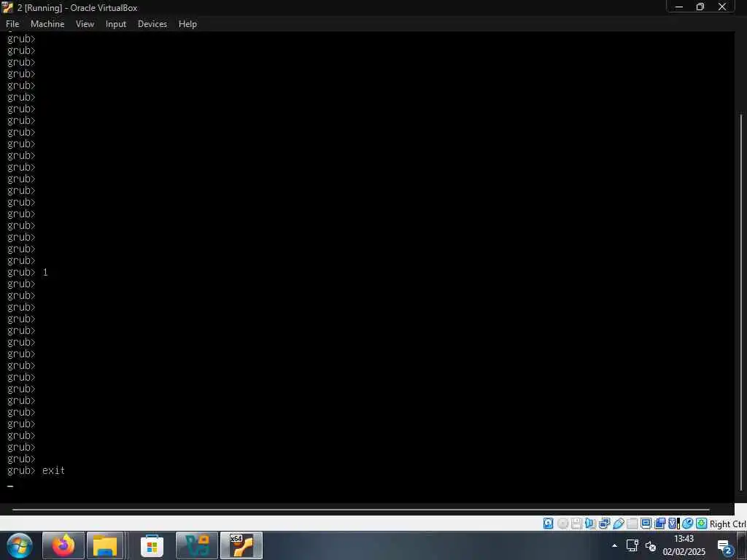Viewport: 747px width, 560px height.
Task: Click the CPU virtualization V icon in status bar
Action: click(x=672, y=524)
